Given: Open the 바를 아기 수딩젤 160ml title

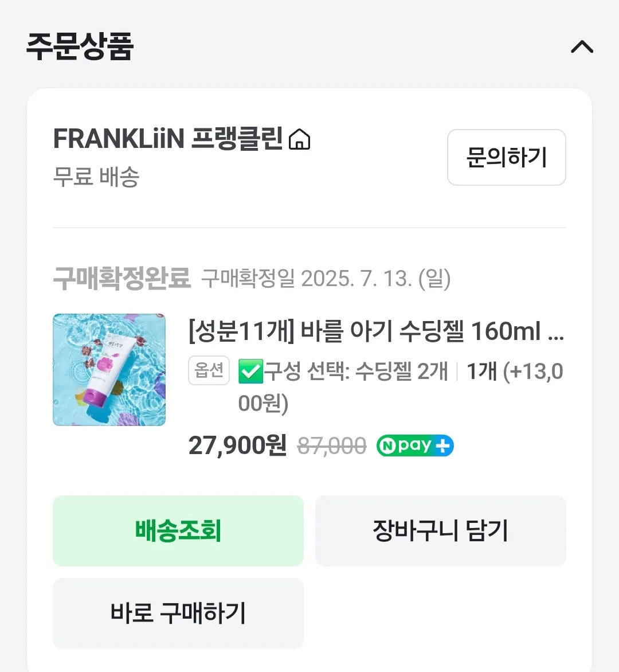Looking at the screenshot, I should (x=375, y=331).
